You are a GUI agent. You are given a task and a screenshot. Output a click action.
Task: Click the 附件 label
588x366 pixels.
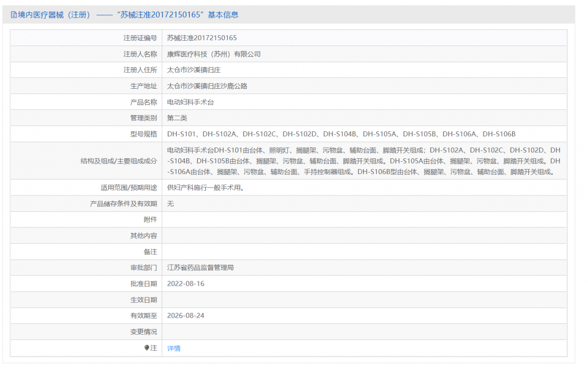tap(150, 220)
